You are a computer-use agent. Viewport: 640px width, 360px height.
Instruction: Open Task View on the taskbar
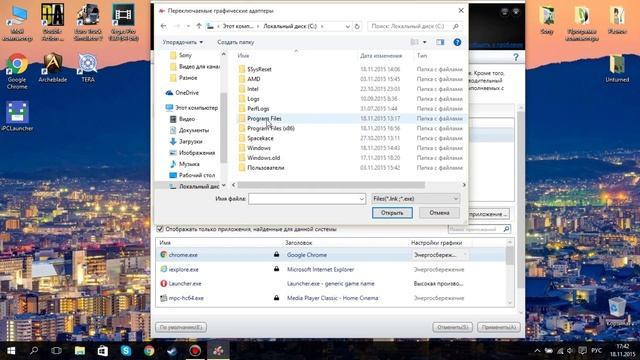(x=56, y=351)
